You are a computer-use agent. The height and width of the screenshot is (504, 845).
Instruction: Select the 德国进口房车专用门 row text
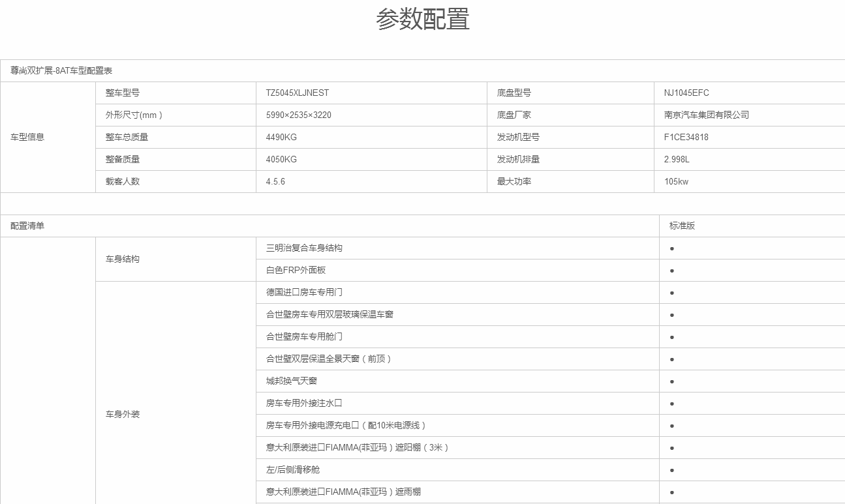pyautogui.click(x=304, y=292)
